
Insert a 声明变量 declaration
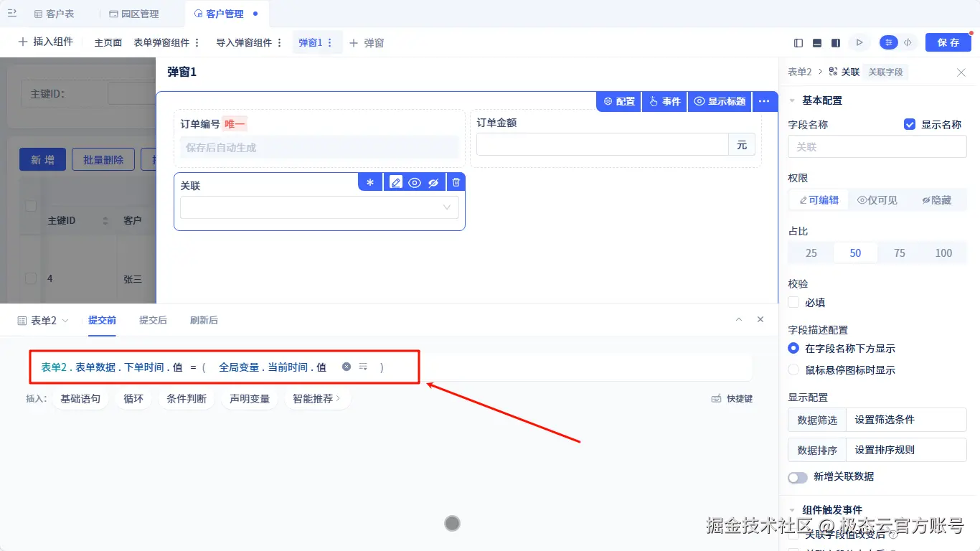click(x=250, y=398)
